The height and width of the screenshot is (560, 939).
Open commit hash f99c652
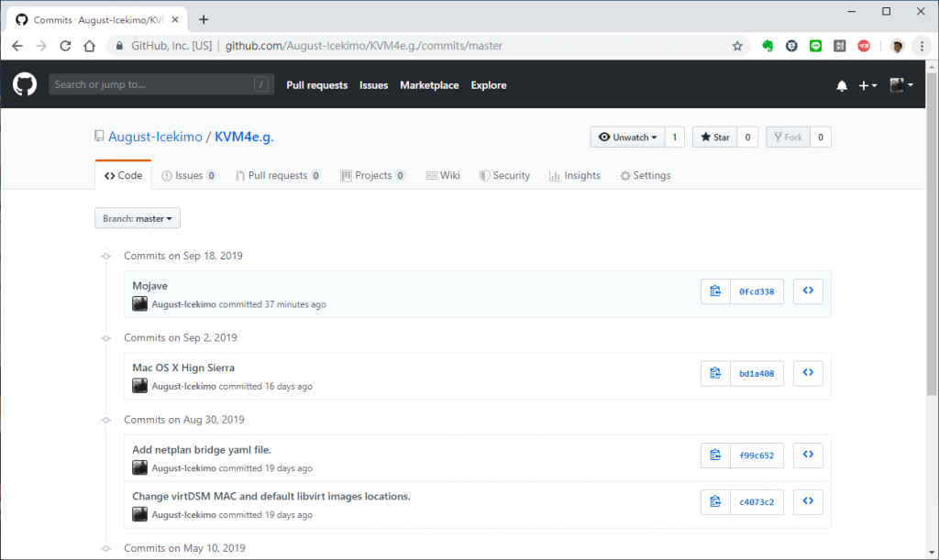(x=757, y=456)
